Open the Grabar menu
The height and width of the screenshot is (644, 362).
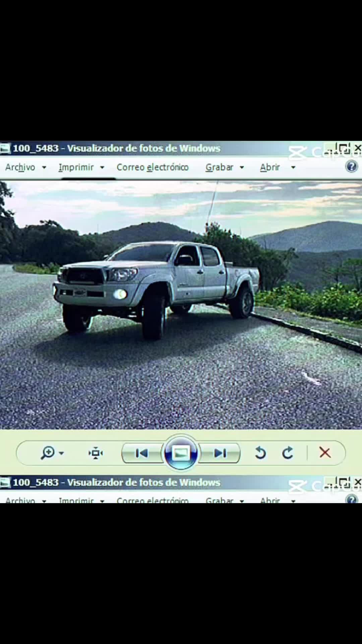[x=220, y=167]
